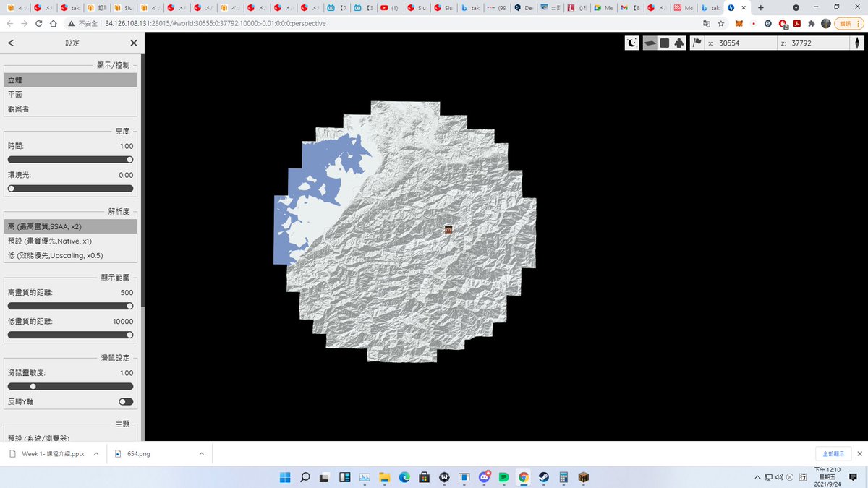Adjust the 滑鼠靈敏度 mouse sensitivity slider
This screenshot has height=488, width=868.
(x=70, y=386)
